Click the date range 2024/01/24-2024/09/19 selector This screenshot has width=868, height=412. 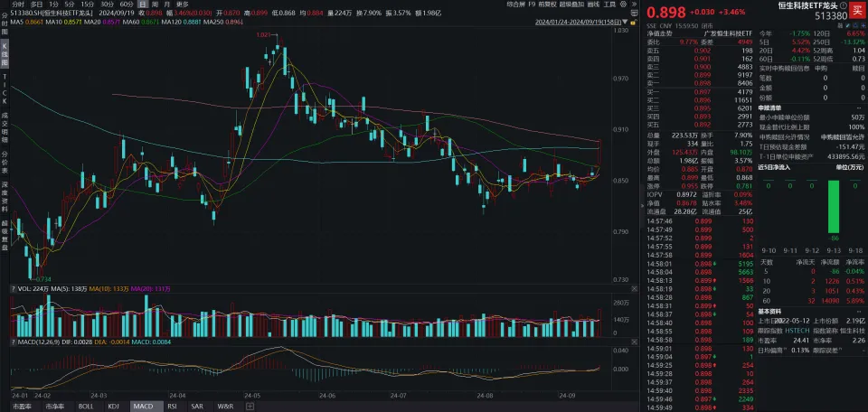pos(577,22)
